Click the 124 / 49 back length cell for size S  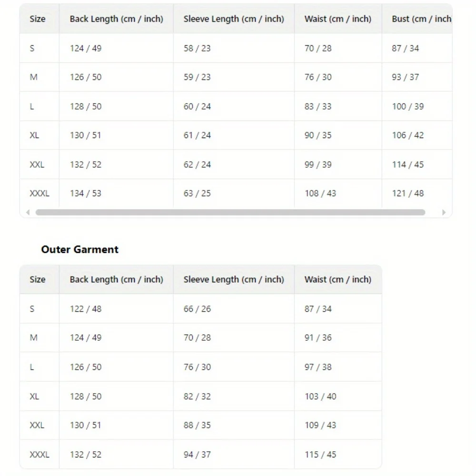point(86,48)
